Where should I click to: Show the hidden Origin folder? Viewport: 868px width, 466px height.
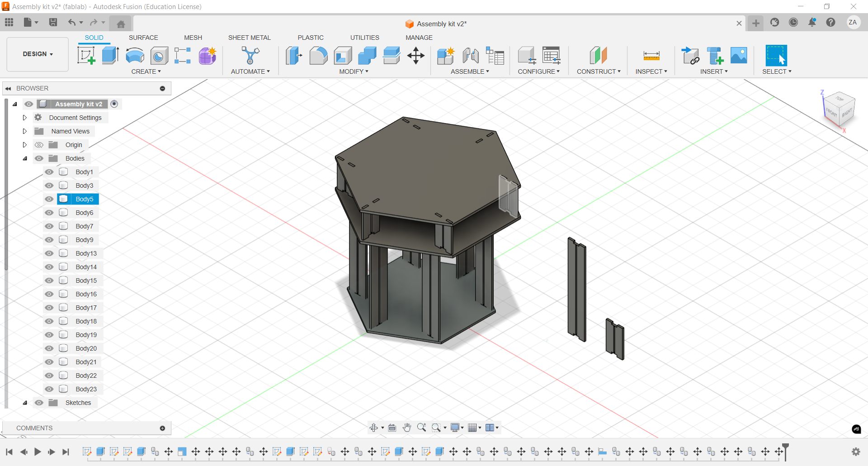tap(39, 145)
